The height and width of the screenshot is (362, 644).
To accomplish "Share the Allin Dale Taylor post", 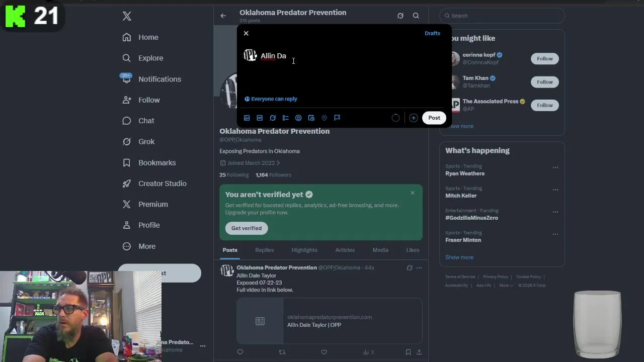I will coord(419,352).
